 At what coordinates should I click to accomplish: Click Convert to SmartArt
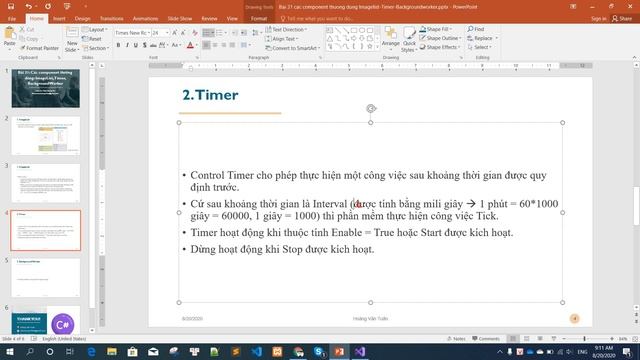click(x=293, y=48)
